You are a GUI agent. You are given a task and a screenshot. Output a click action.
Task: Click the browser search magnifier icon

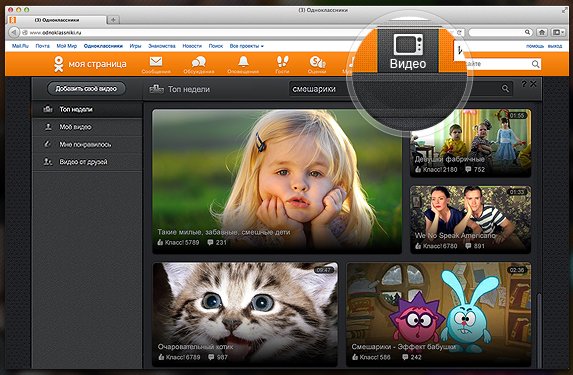click(527, 32)
